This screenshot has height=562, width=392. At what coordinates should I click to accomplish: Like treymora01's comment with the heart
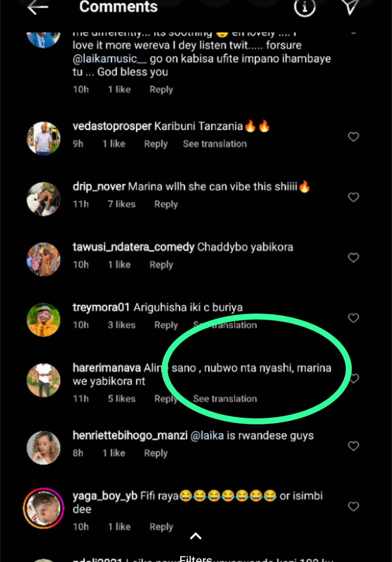353,318
